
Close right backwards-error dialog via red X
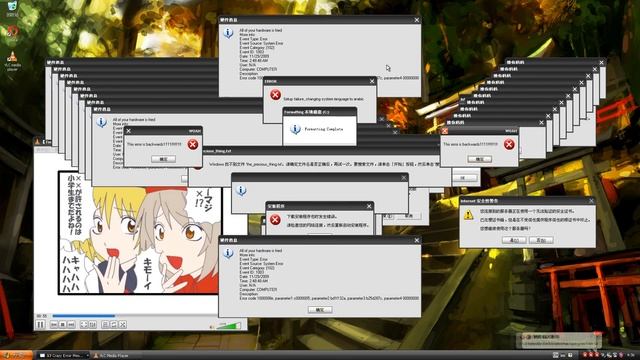(x=444, y=131)
